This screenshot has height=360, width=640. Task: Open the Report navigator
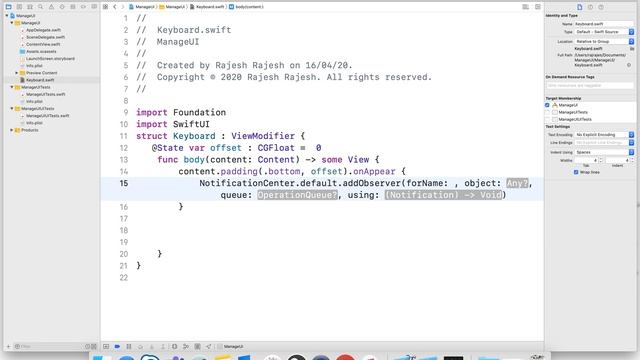coord(94,7)
